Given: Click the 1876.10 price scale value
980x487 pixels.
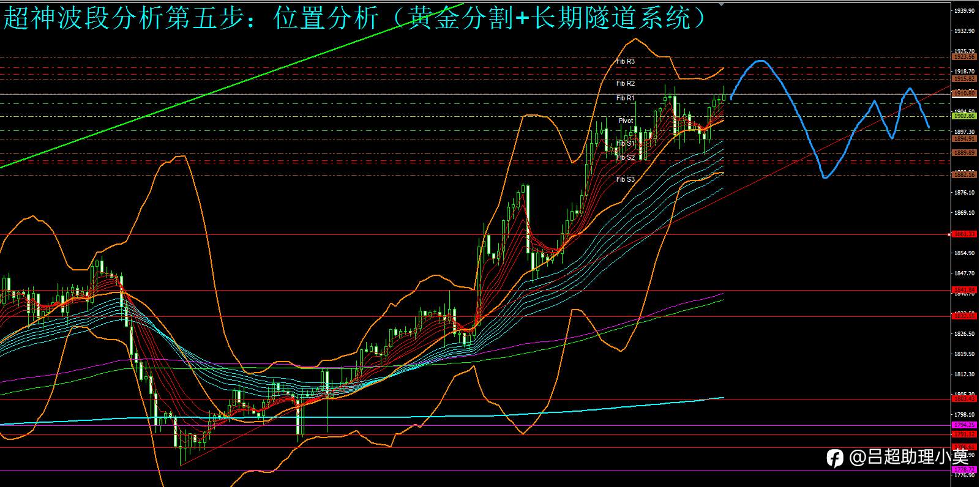Looking at the screenshot, I should click(x=964, y=193).
